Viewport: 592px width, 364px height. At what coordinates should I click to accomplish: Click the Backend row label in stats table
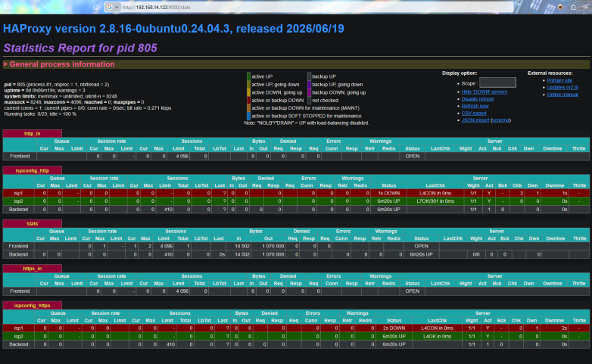(x=18, y=254)
